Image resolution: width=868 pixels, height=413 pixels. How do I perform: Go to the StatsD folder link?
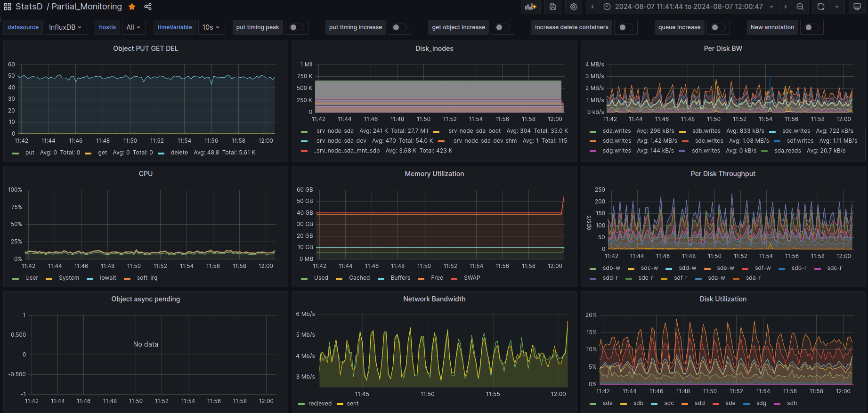pyautogui.click(x=29, y=7)
